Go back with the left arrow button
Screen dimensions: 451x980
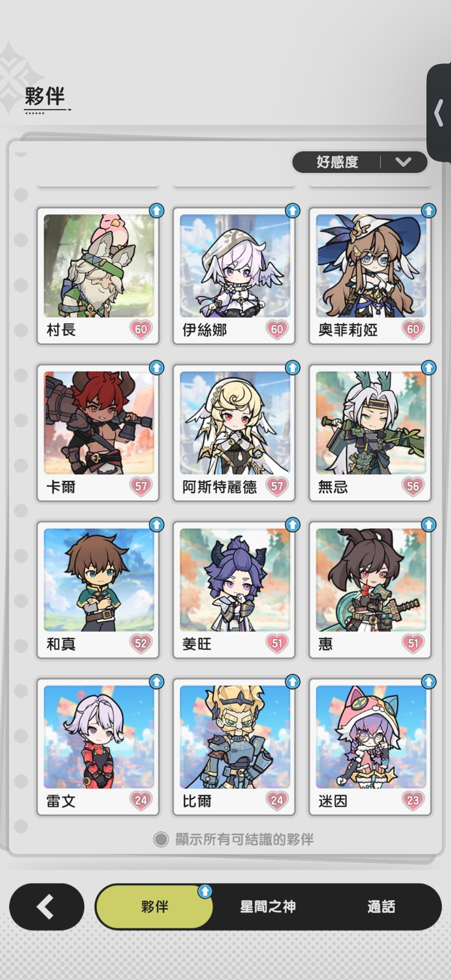[46, 907]
